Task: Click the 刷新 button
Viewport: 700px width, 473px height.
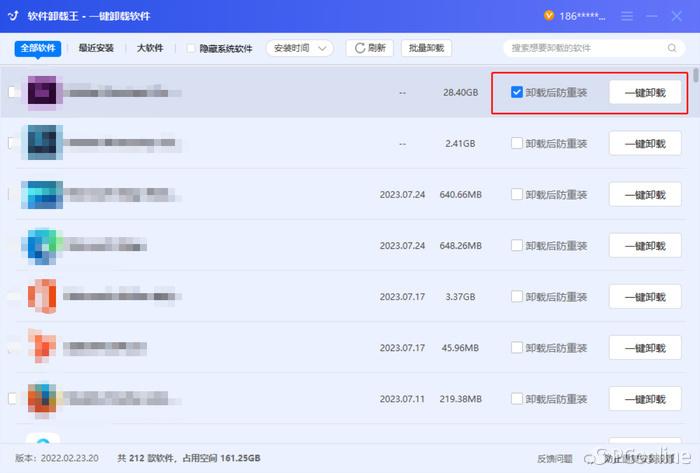Action: coord(370,48)
